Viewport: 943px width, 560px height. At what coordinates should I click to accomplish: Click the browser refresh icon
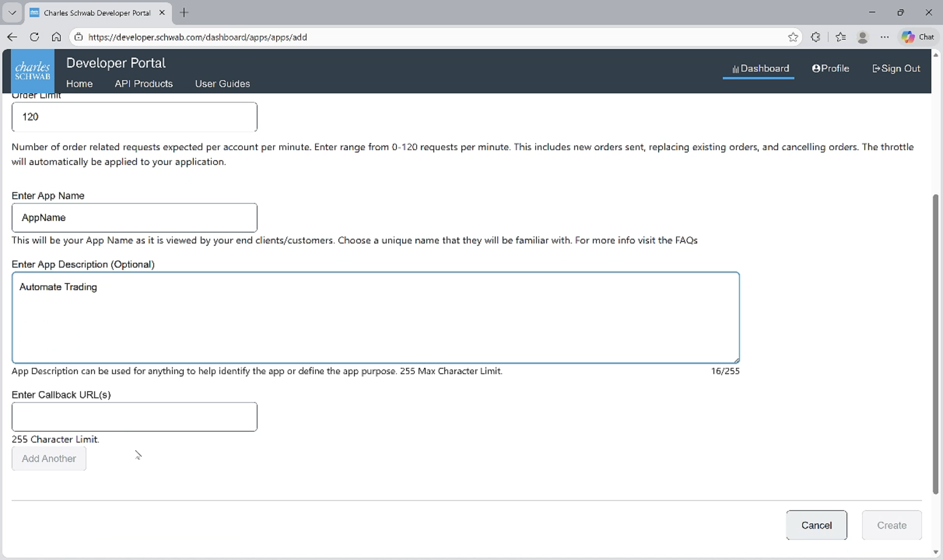[34, 37]
